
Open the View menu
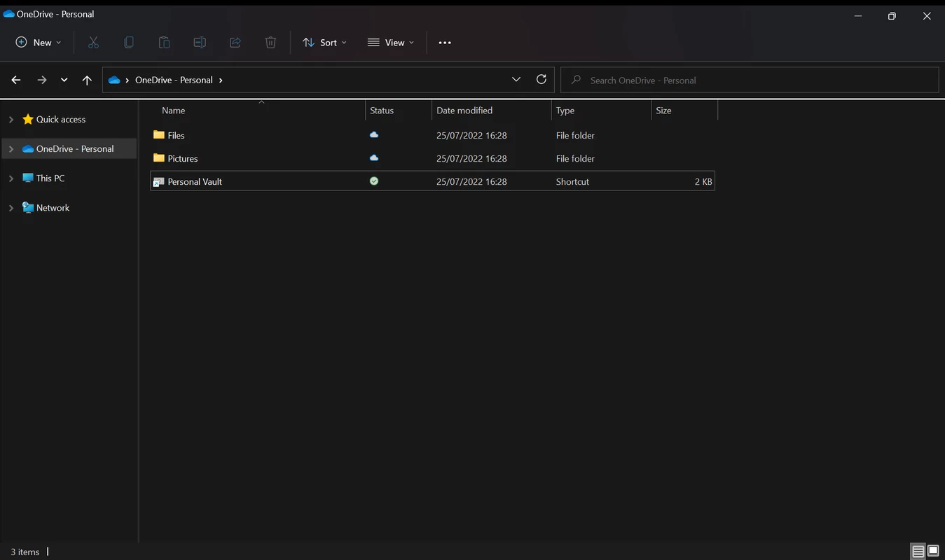tap(391, 43)
